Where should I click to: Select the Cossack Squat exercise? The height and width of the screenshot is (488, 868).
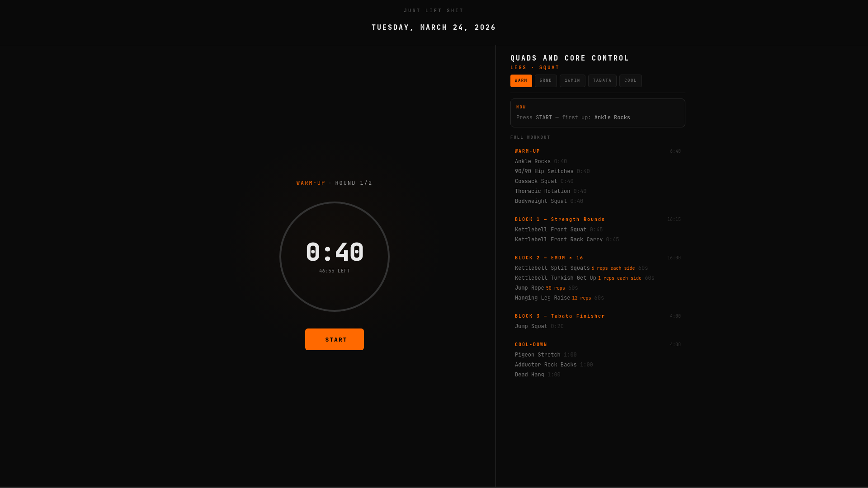tap(536, 181)
